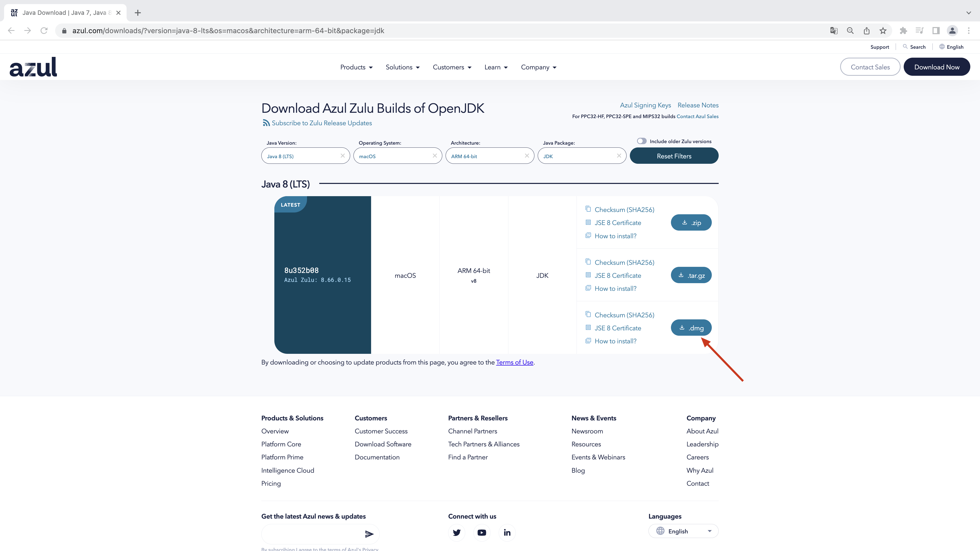The image size is (980, 551).
Task: Open the footer Languages dropdown
Action: coord(683,531)
